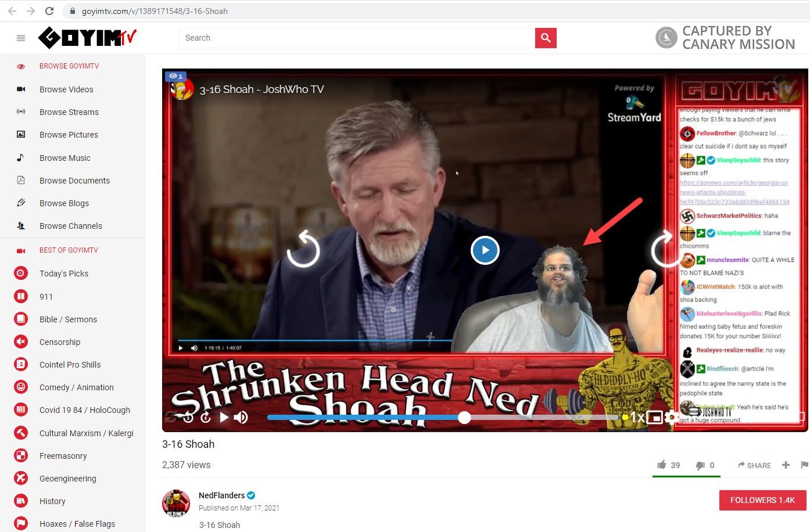Toggle the loop control in the player bar
The image size is (810, 532).
coord(171,417)
